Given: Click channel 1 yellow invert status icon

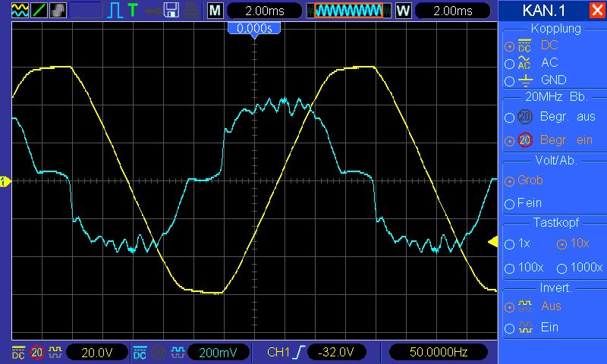Looking at the screenshot, I should (55, 353).
